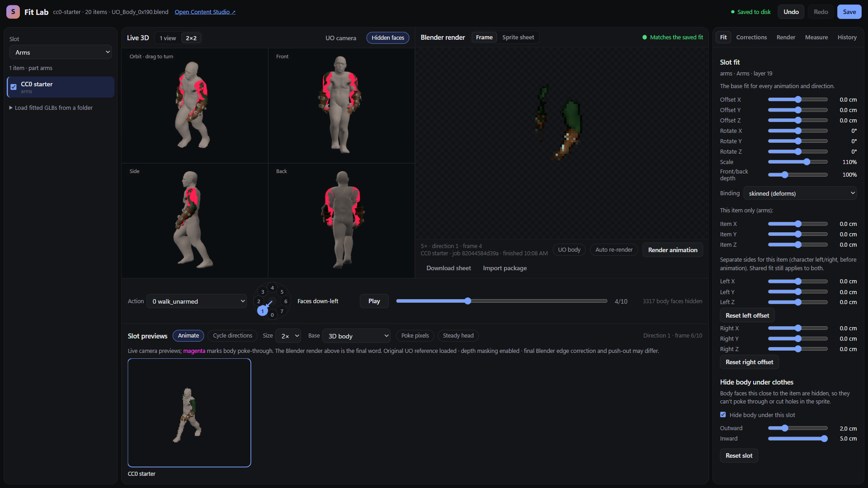Open the Base 3D body dropdown
This screenshot has height=488, width=868.
(357, 336)
